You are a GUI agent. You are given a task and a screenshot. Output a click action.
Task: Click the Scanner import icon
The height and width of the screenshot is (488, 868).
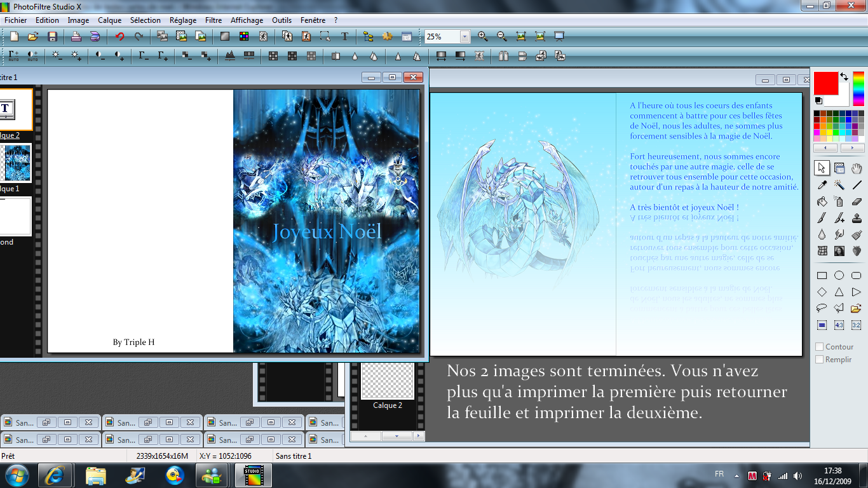point(95,36)
